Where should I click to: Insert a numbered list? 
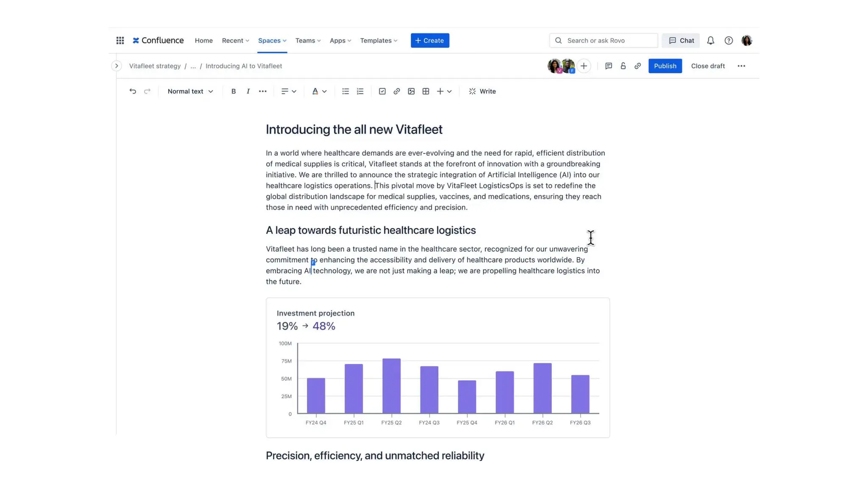click(360, 91)
